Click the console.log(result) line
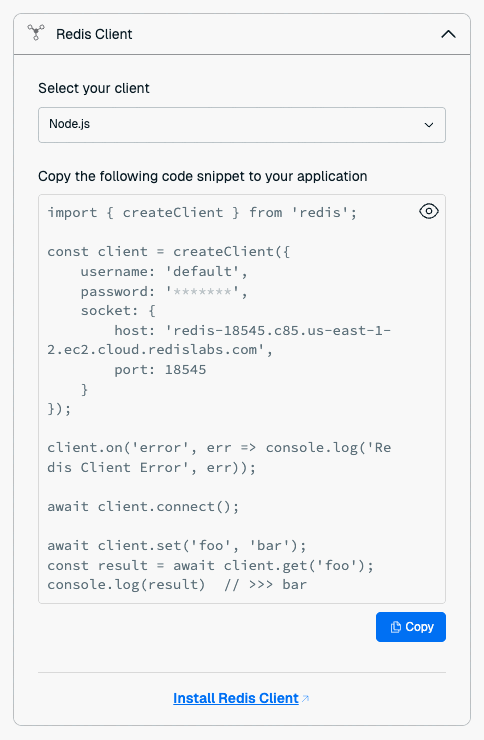 [177, 584]
